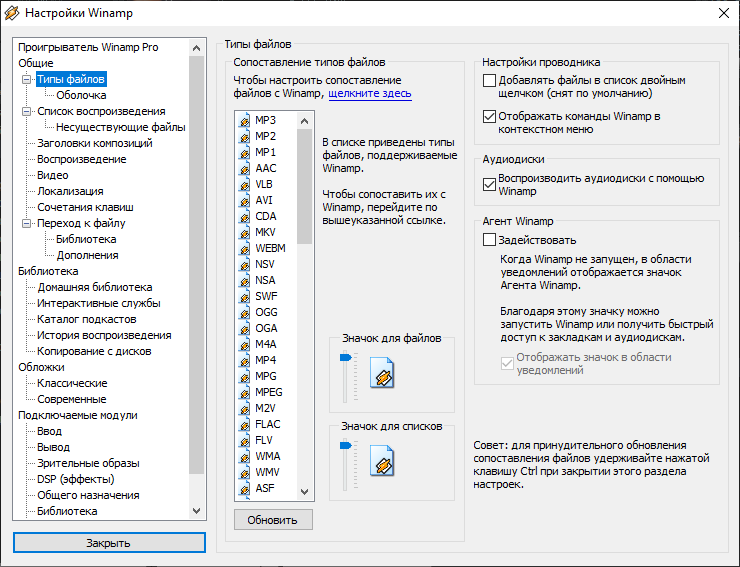Go to Воспроизведение settings

click(x=82, y=159)
